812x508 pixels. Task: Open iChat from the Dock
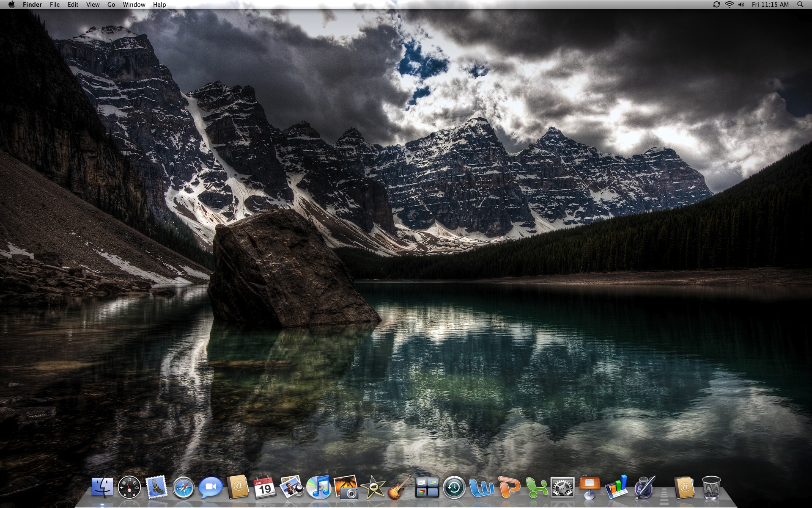pyautogui.click(x=211, y=488)
